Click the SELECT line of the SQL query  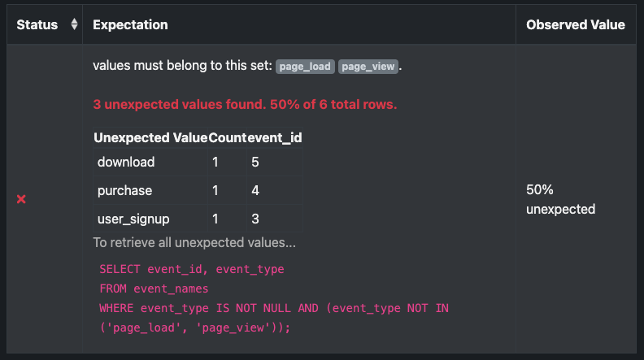192,269
